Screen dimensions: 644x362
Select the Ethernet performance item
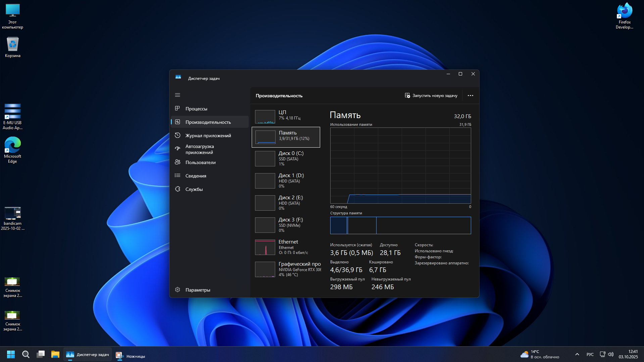click(x=286, y=247)
